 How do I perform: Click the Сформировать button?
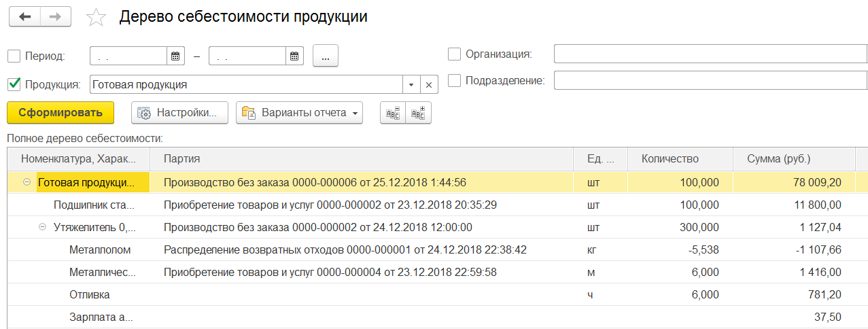click(x=60, y=113)
